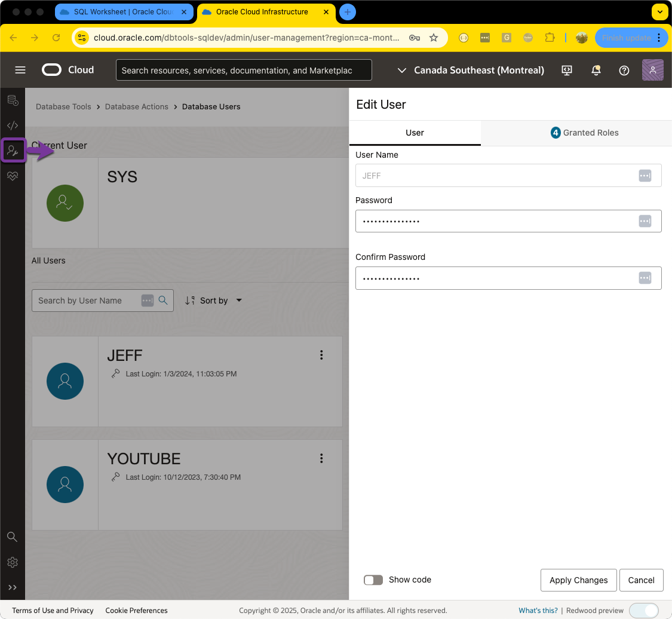Open the Canada Southeast region selector
This screenshot has height=619, width=672.
point(471,70)
